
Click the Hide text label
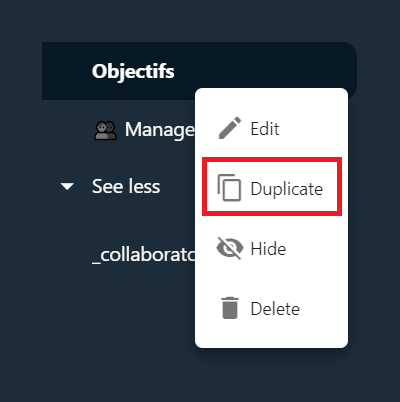(268, 249)
